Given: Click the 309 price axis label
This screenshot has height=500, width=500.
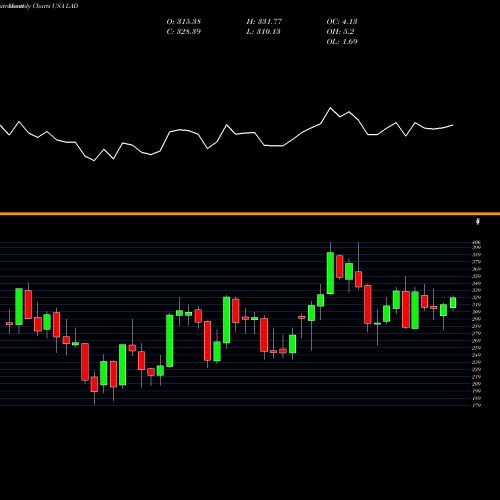Looking at the screenshot, I should 477,312.
